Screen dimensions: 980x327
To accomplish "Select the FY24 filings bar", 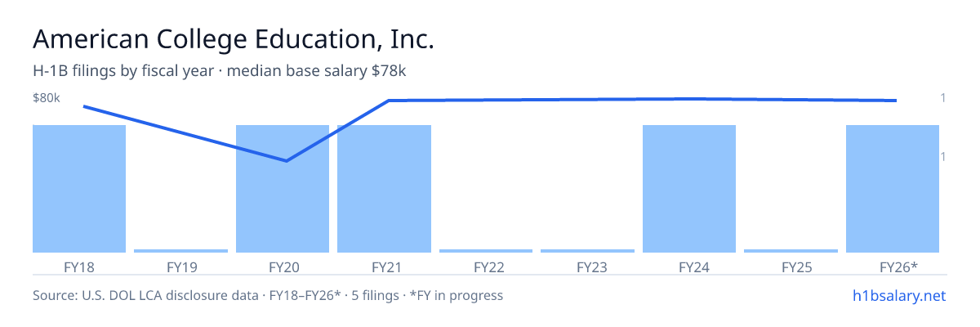I will 689,189.
